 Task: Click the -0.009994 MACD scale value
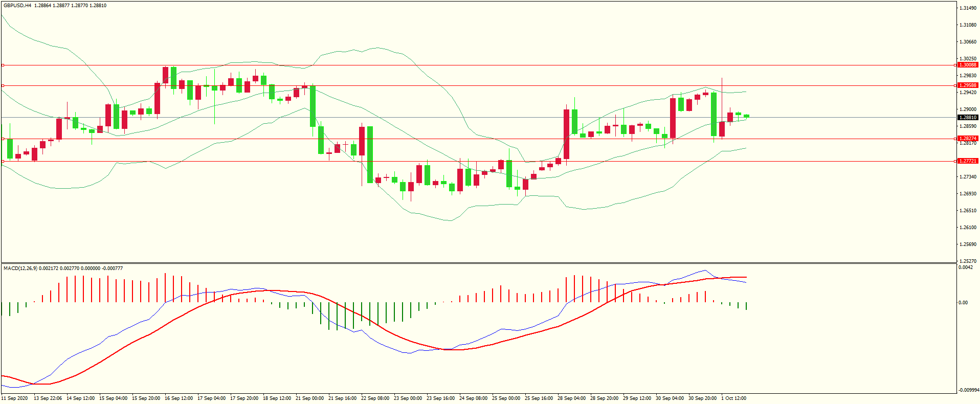click(968, 390)
